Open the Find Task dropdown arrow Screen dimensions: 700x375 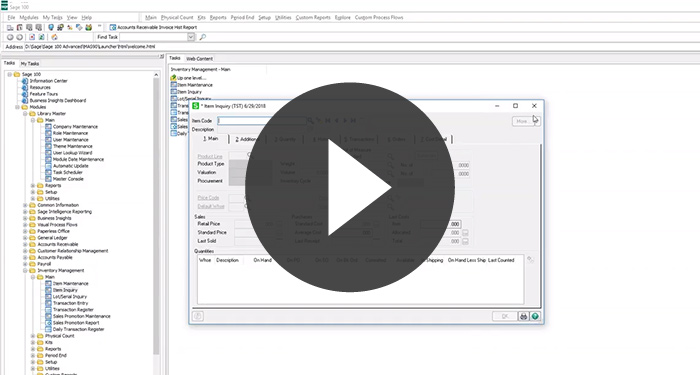coord(191,37)
